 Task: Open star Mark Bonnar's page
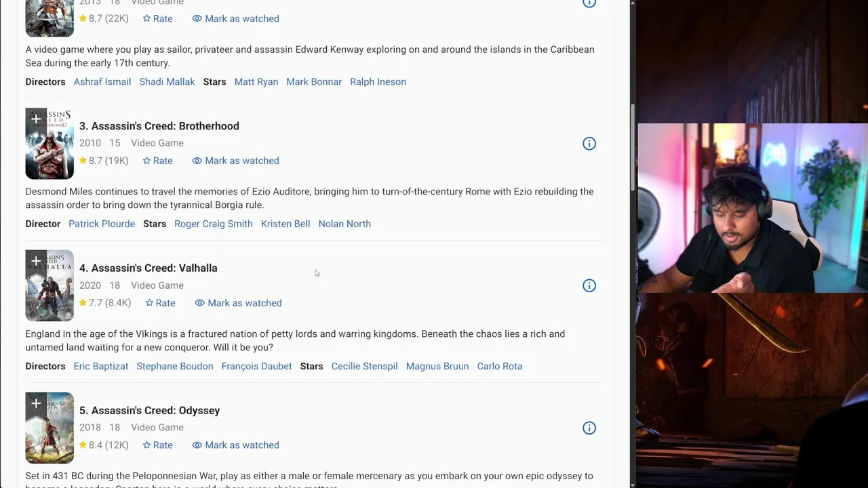(314, 82)
